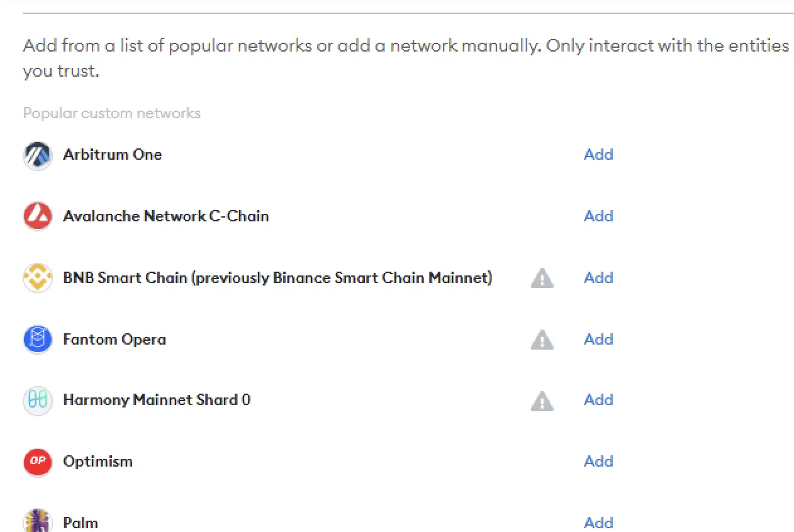
Task: Select the Optimism network name
Action: pyautogui.click(x=98, y=462)
